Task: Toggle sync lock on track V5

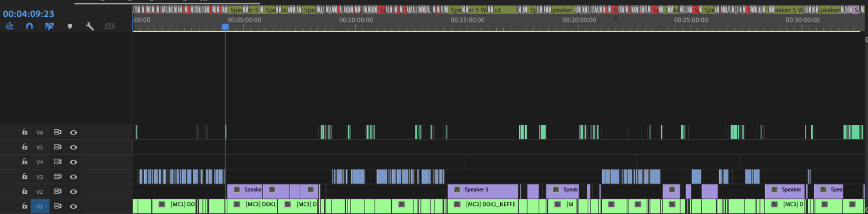Action: [58, 147]
